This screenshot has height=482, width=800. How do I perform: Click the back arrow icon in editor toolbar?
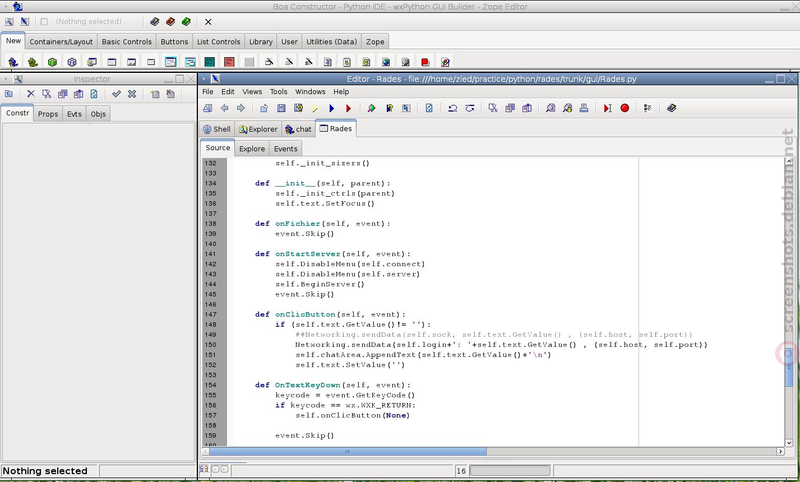[x=224, y=108]
